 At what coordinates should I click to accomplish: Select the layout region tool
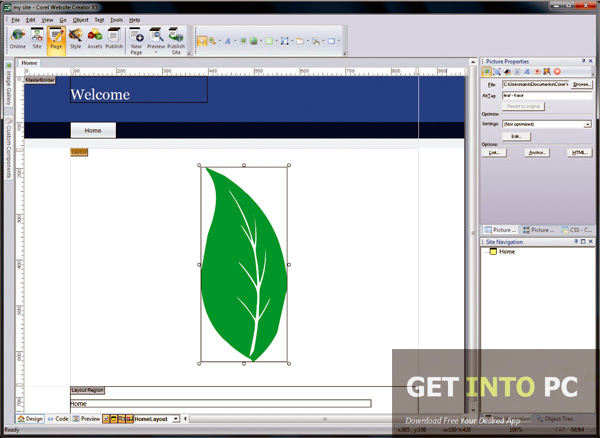[x=285, y=41]
